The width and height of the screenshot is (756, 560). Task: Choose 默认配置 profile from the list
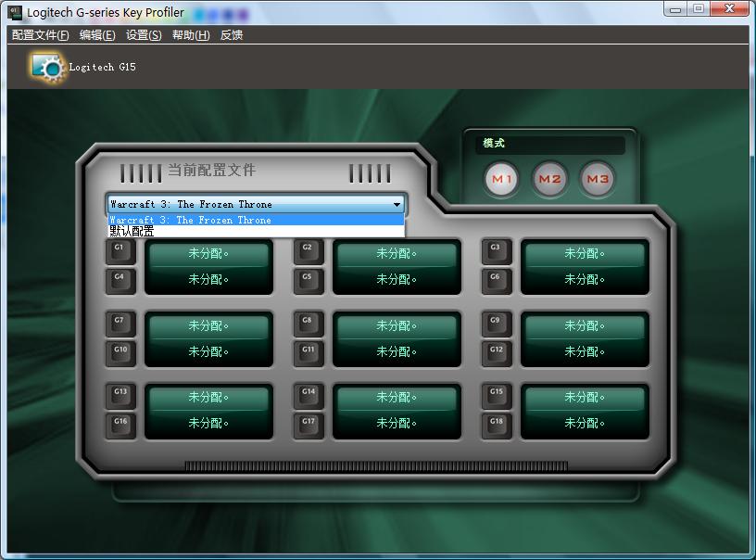pyautogui.click(x=256, y=232)
